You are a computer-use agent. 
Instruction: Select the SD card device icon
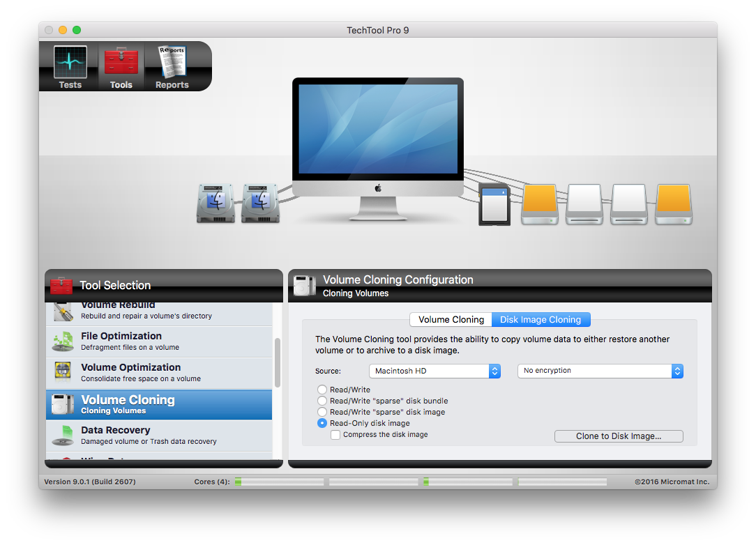tap(494, 204)
